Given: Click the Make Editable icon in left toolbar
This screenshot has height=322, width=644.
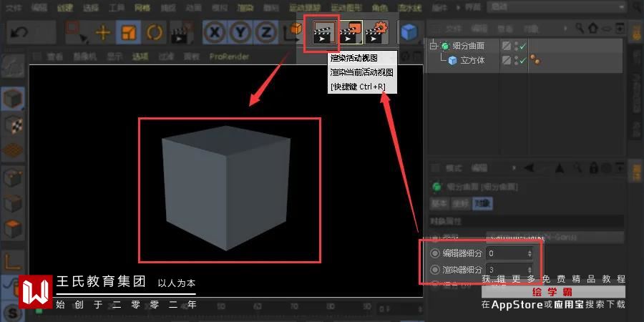Looking at the screenshot, I should coord(13,67).
